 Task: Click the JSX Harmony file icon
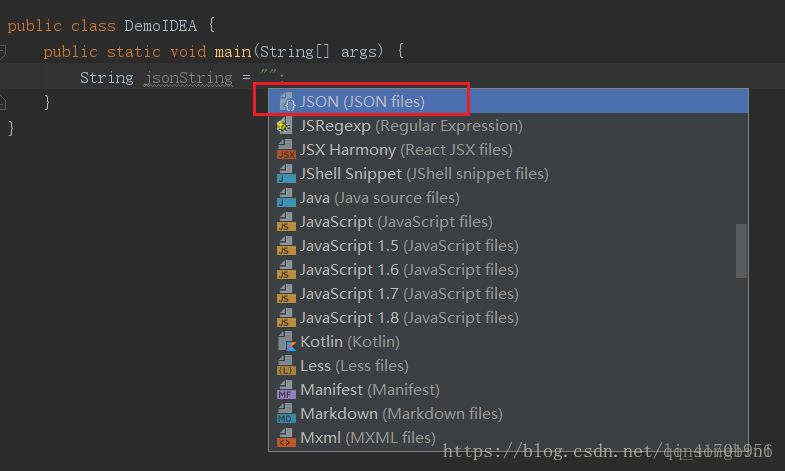[286, 150]
